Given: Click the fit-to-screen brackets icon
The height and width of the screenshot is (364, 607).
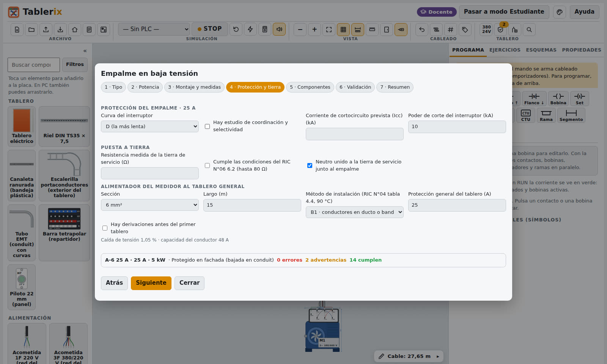Looking at the screenshot, I should 329,30.
